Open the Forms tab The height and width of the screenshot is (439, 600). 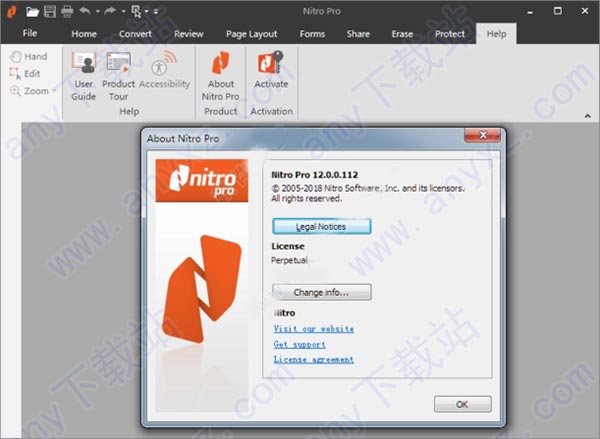312,34
